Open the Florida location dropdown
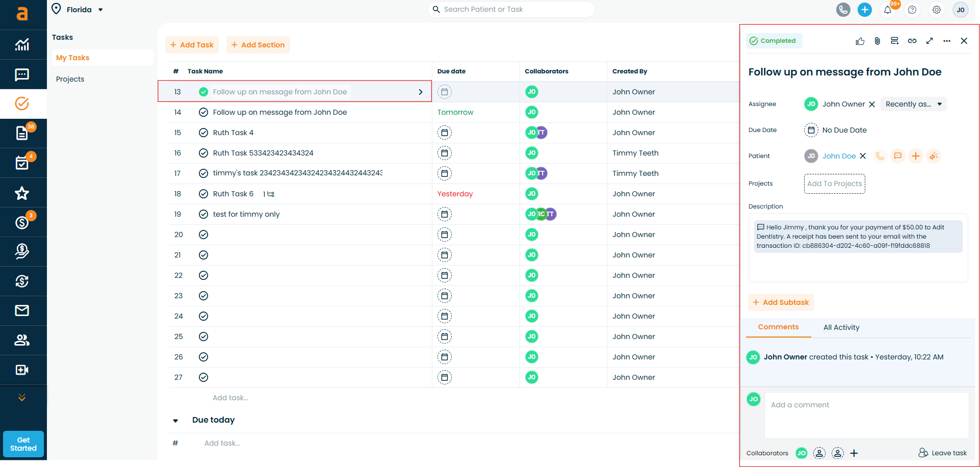The width and height of the screenshot is (980, 467). 79,10
